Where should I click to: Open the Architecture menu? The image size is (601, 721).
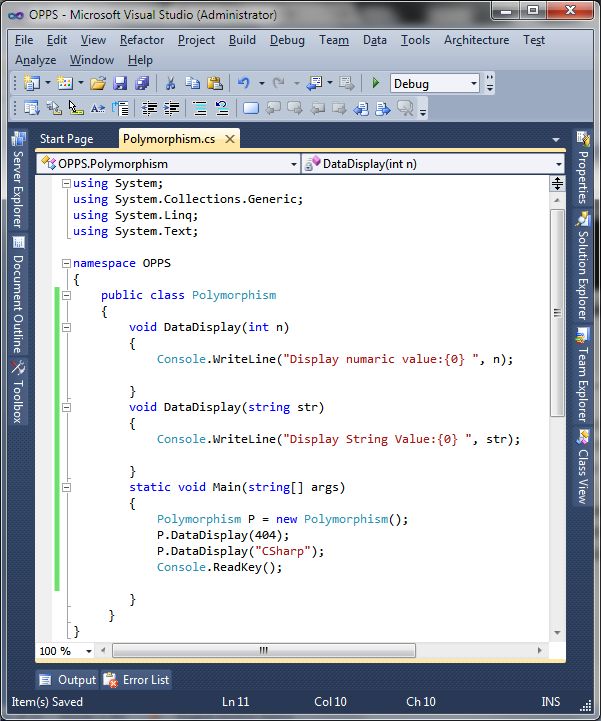coord(476,40)
